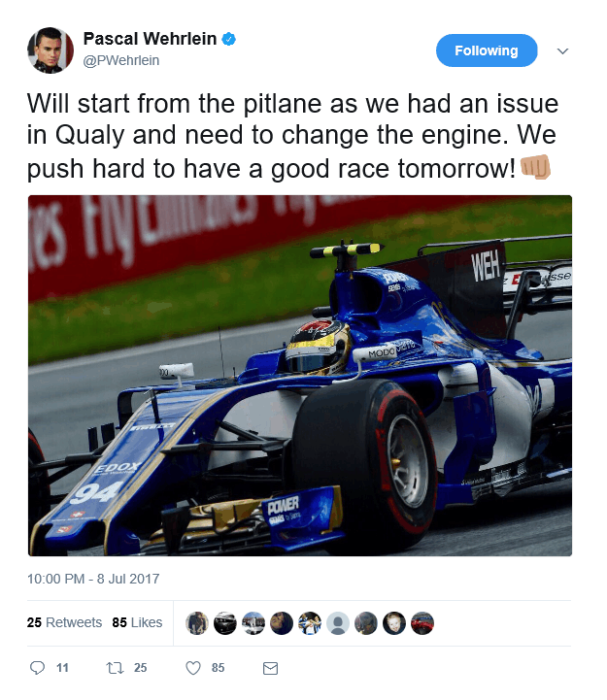Open the 10:00 PM - 8 Jul 2017 timestamp
The width and height of the screenshot is (607, 700).
tap(93, 579)
